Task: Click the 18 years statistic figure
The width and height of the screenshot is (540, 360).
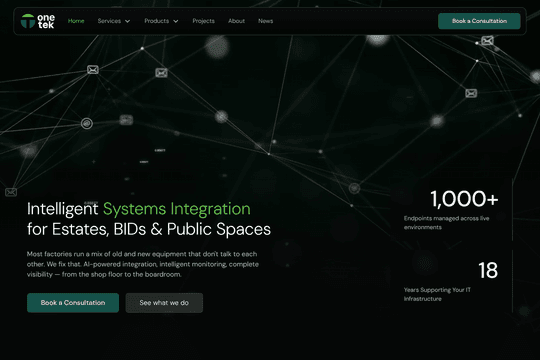Action: 488,270
